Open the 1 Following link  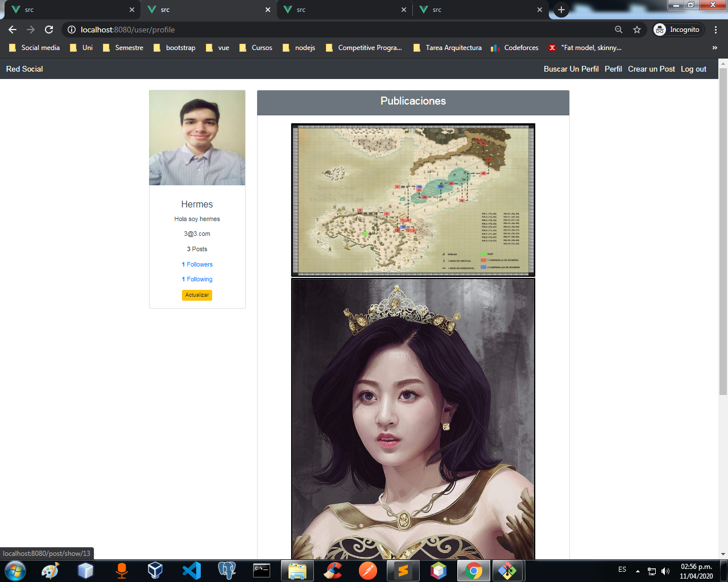pyautogui.click(x=197, y=279)
